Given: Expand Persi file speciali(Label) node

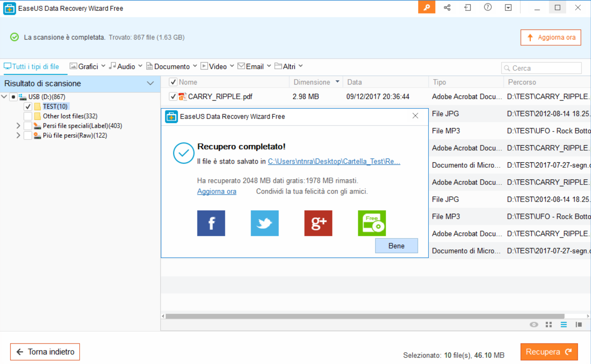Looking at the screenshot, I should click(18, 126).
